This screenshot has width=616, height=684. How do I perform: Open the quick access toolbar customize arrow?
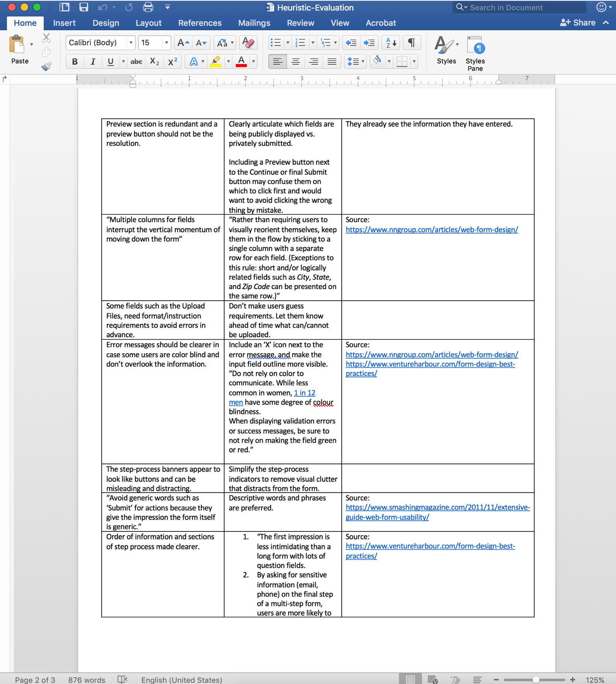click(167, 7)
